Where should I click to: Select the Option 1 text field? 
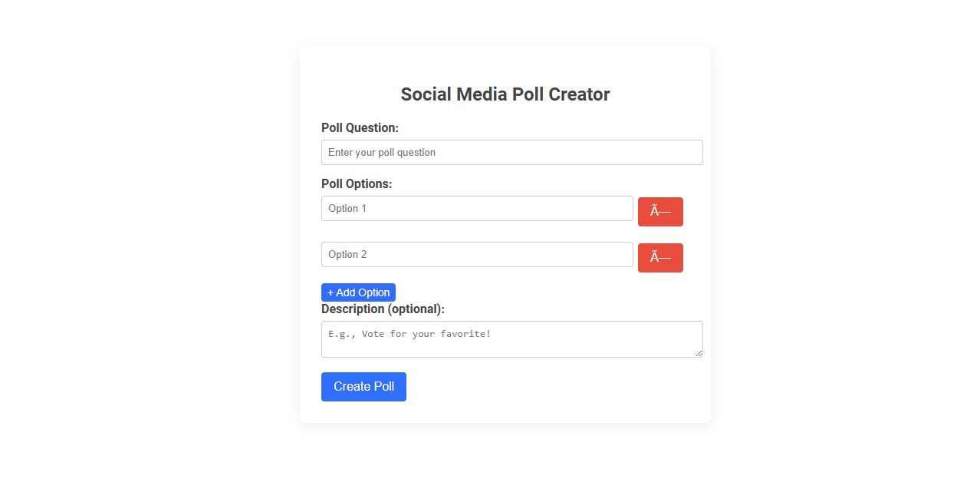tap(476, 208)
